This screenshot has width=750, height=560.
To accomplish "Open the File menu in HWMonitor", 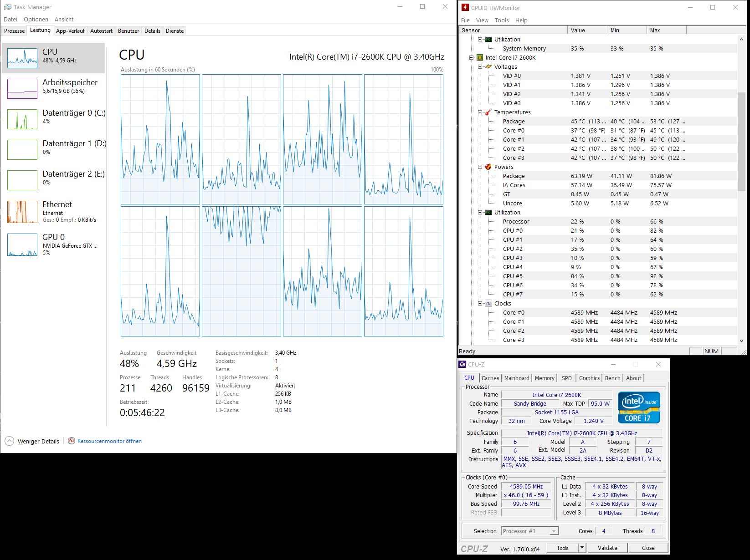I will [465, 20].
